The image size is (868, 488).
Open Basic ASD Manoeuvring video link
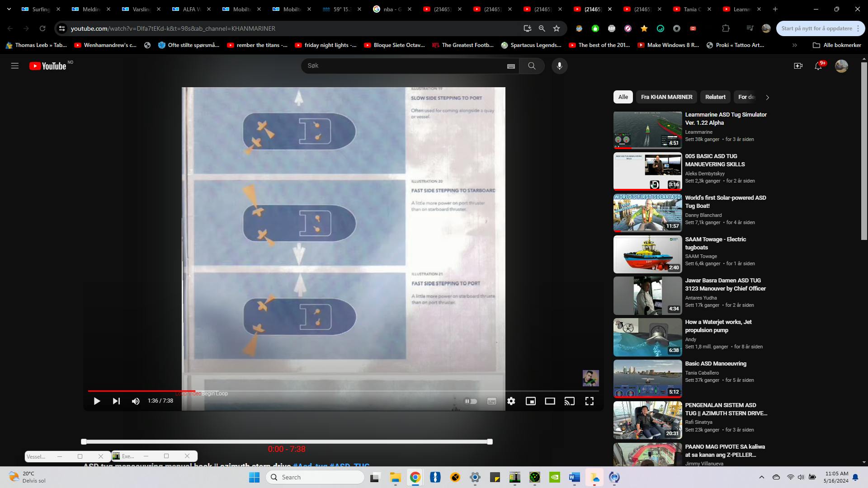(715, 364)
